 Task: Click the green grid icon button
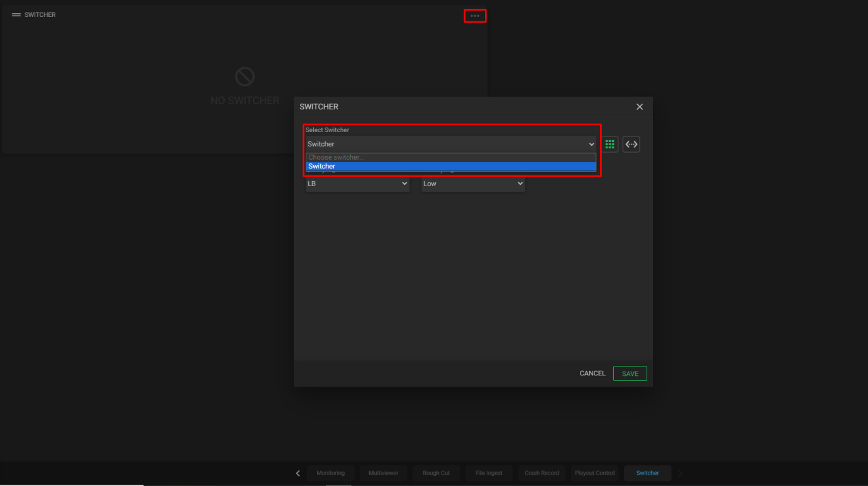609,144
